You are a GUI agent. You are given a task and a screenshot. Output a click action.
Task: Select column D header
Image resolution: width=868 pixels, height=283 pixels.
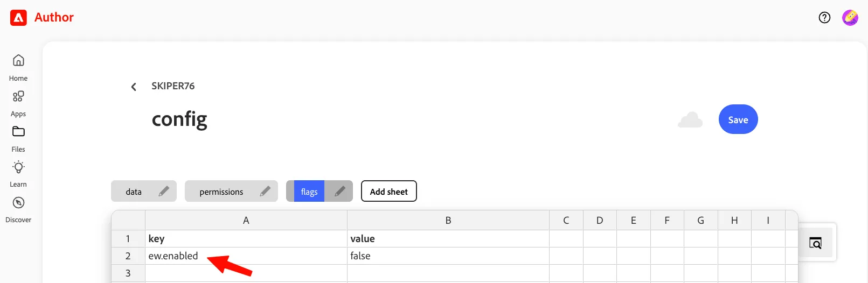click(x=600, y=220)
